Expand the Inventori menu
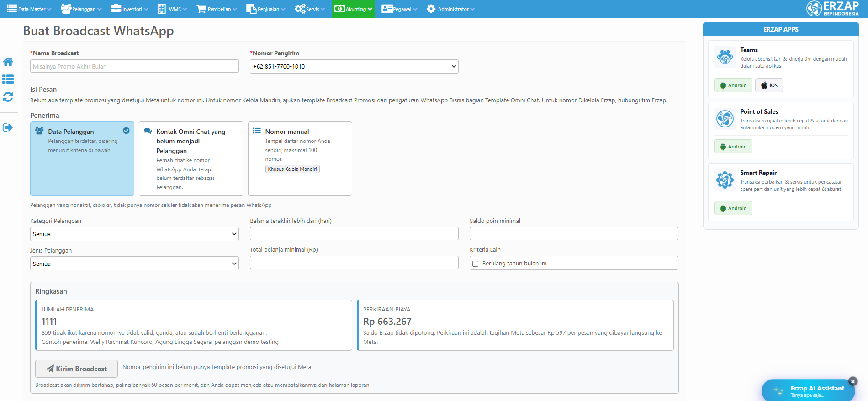The height and width of the screenshot is (401, 868). click(x=130, y=9)
